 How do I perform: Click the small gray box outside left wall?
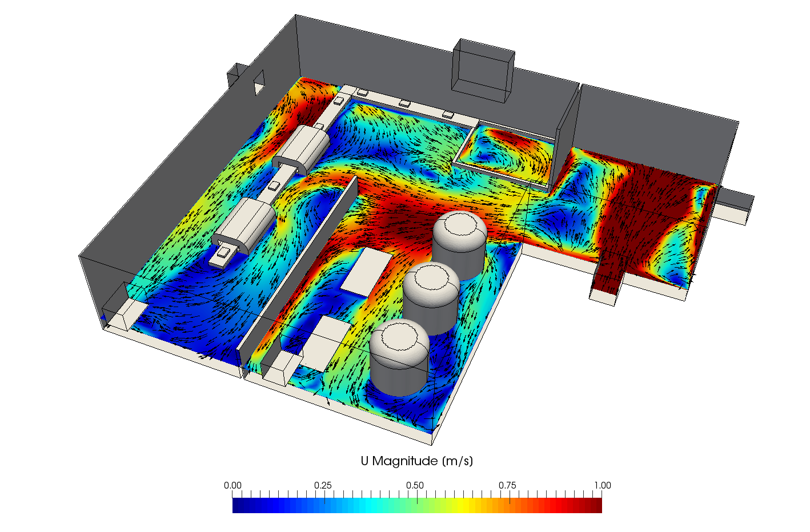(233, 75)
